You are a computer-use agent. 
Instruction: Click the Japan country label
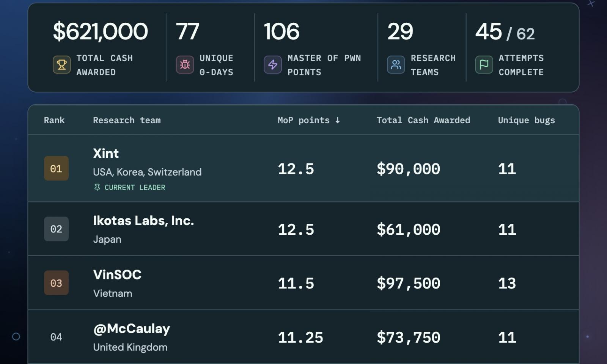click(x=107, y=239)
